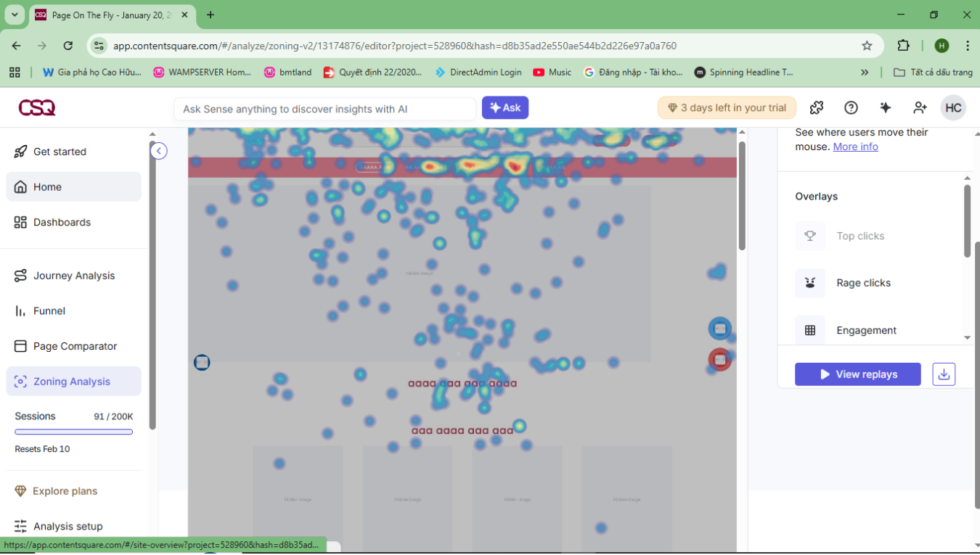Click the invite user icon
980x555 pixels.
coord(920,108)
